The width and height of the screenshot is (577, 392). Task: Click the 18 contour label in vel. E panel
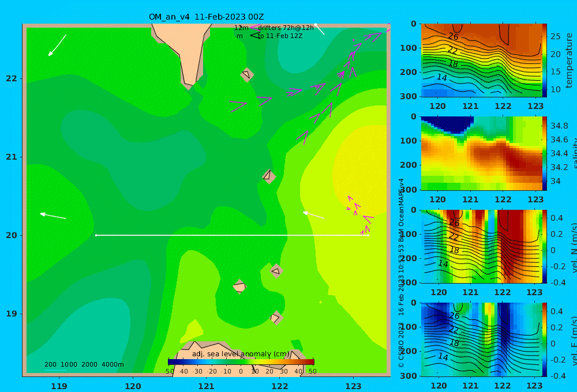(x=454, y=343)
